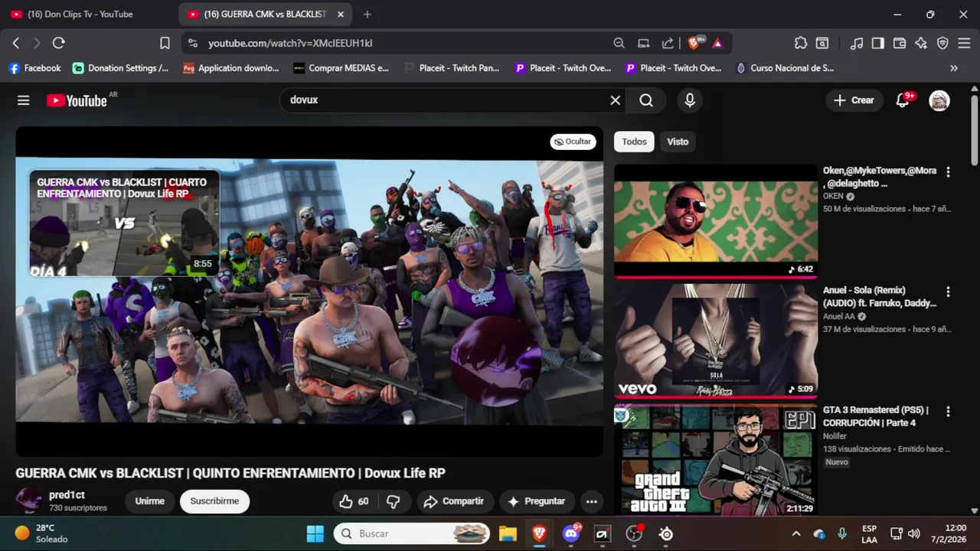Viewport: 980px width, 551px height.
Task: Open browser extensions puzzle icon
Action: pyautogui.click(x=801, y=43)
